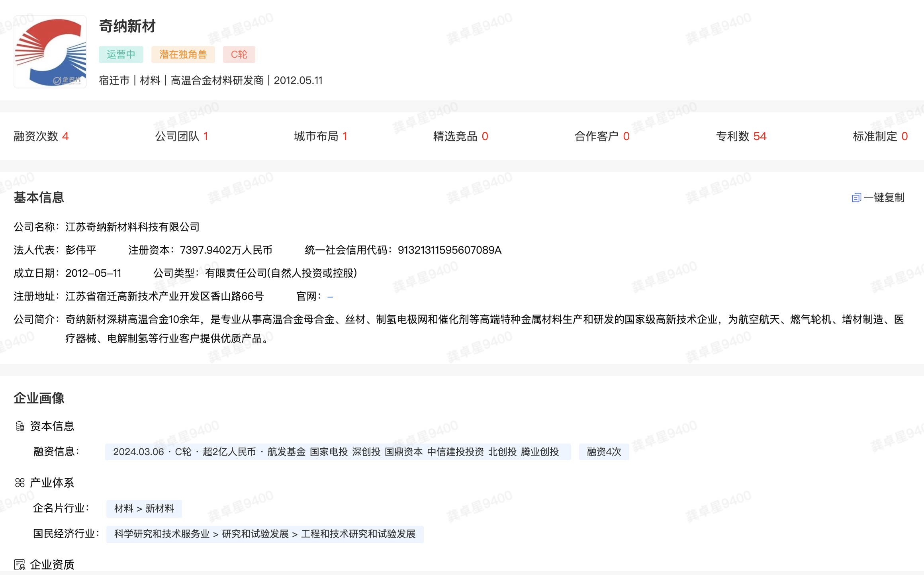
Task: Click the 国鼎资本 investor link
Action: tap(404, 452)
